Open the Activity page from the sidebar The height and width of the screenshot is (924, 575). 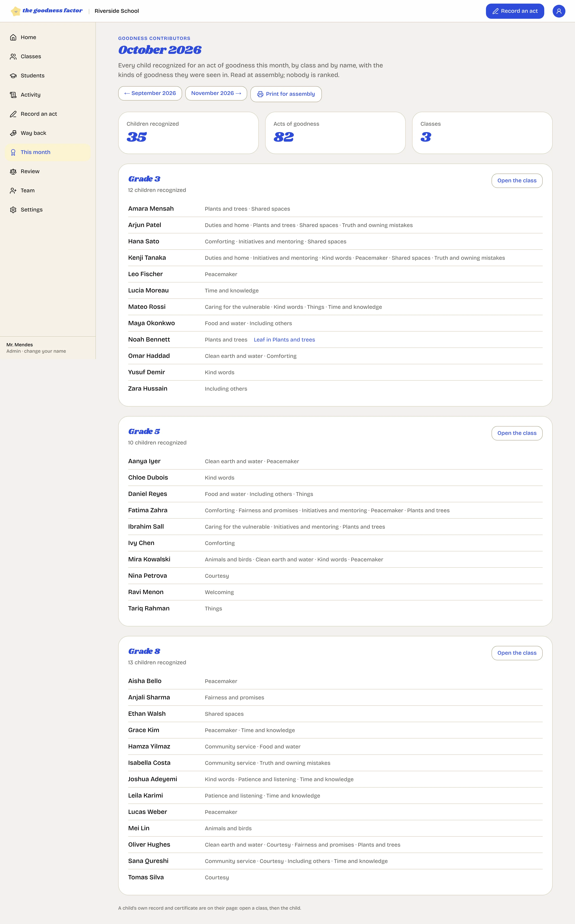(48, 95)
